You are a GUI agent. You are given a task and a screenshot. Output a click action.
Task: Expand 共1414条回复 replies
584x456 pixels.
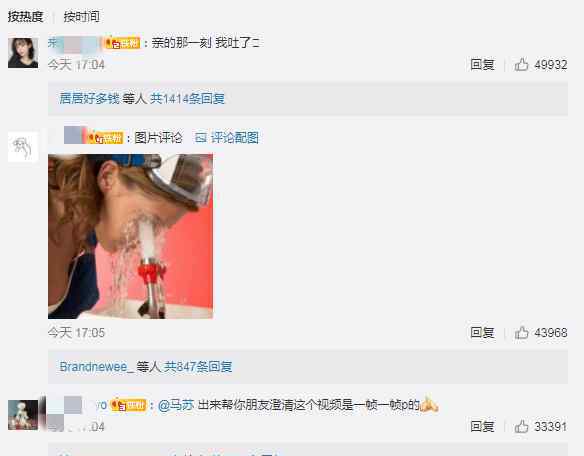coord(187,99)
